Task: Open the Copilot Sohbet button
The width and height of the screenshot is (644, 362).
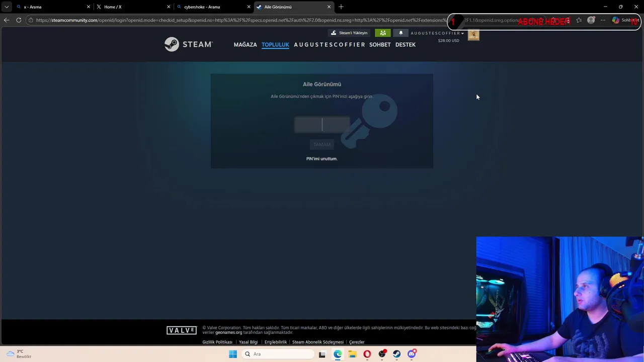Action: (625, 20)
